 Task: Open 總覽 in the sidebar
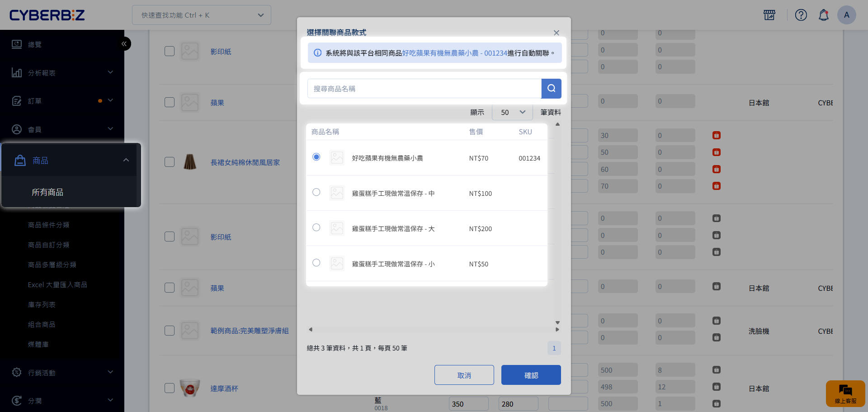pos(35,44)
